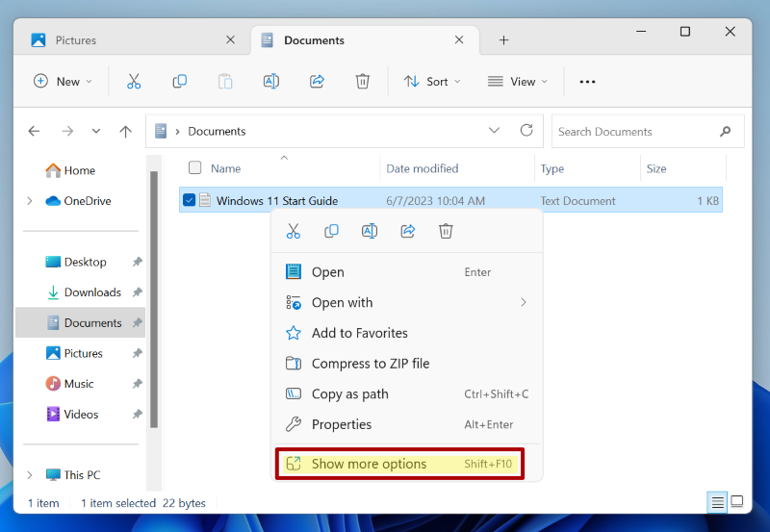Sort by the Size column header
Viewport: 770px width, 532px height.
[x=656, y=168]
